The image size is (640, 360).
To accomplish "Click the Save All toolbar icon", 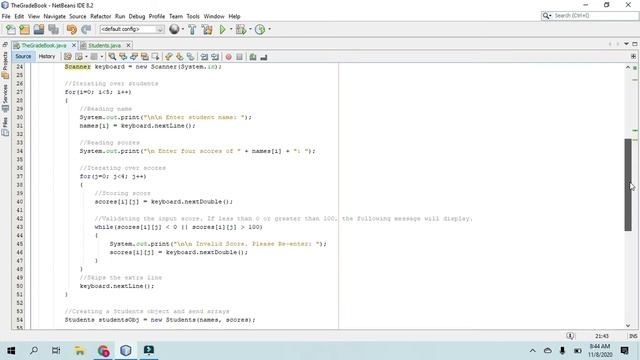I will 53,29.
